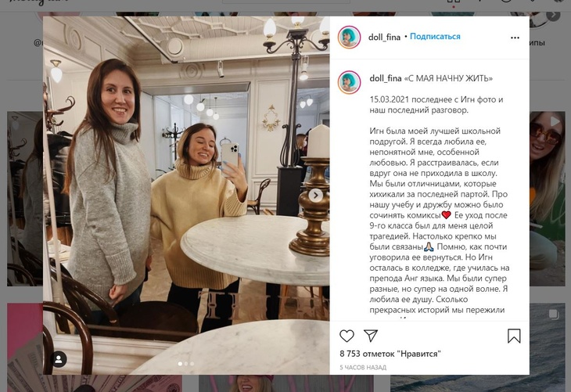
Task: Like the post with the heart icon
Action: [347, 336]
